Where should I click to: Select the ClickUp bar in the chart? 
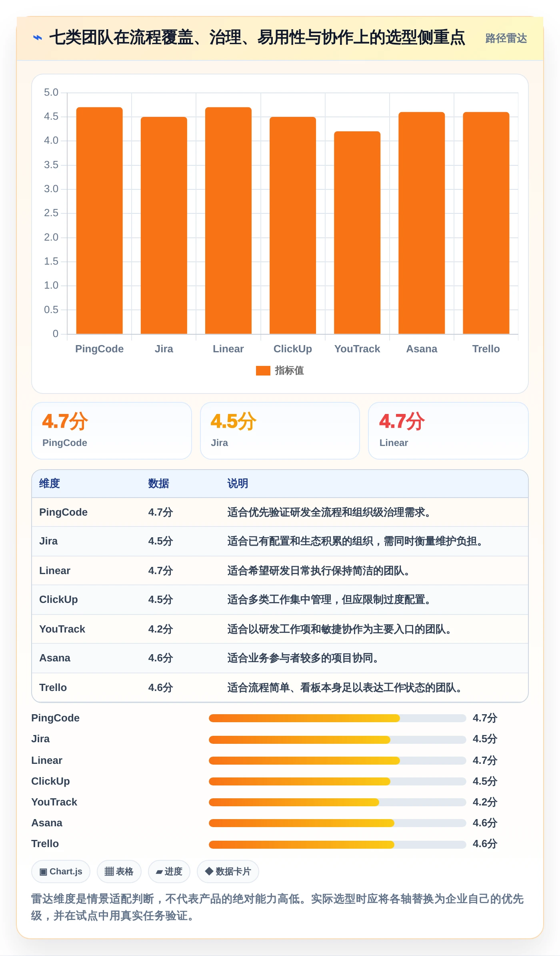coord(293,225)
